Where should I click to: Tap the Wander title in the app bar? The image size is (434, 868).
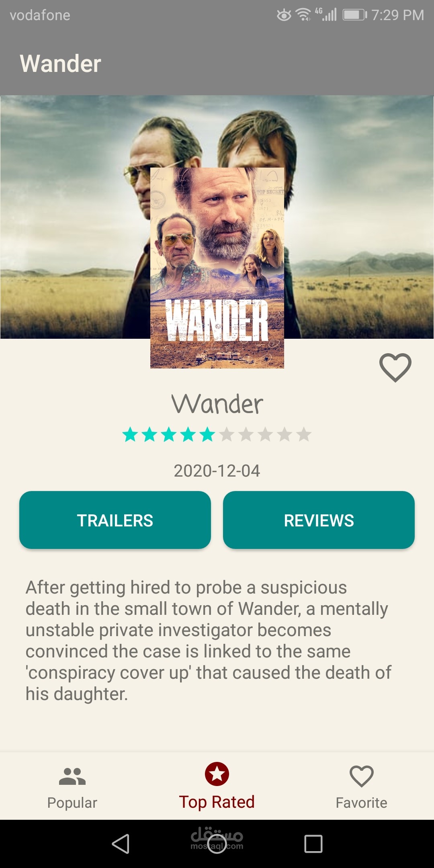[60, 63]
